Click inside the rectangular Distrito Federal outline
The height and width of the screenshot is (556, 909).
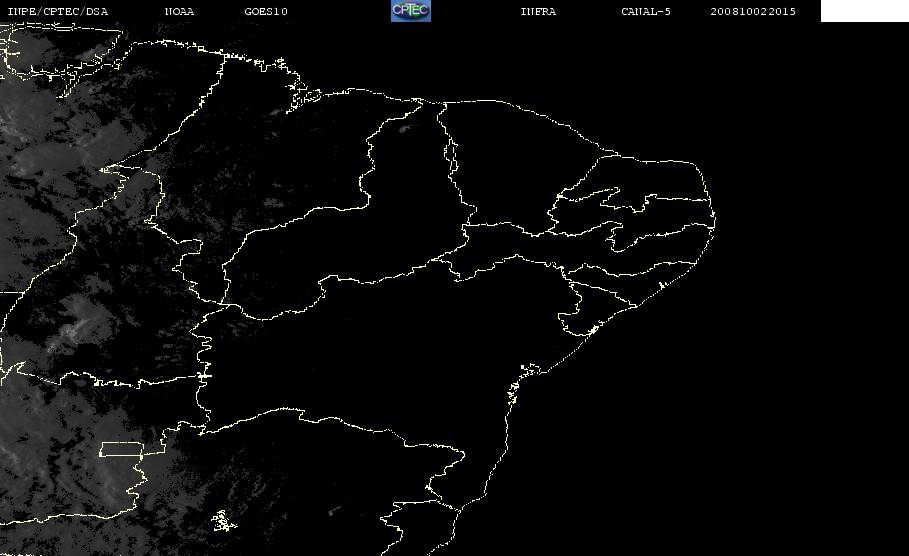[x=122, y=449]
